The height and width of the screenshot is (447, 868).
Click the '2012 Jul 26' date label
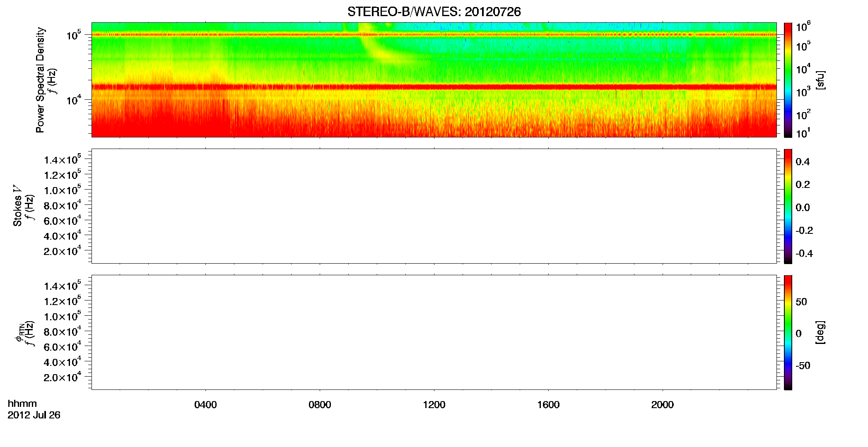[34, 415]
